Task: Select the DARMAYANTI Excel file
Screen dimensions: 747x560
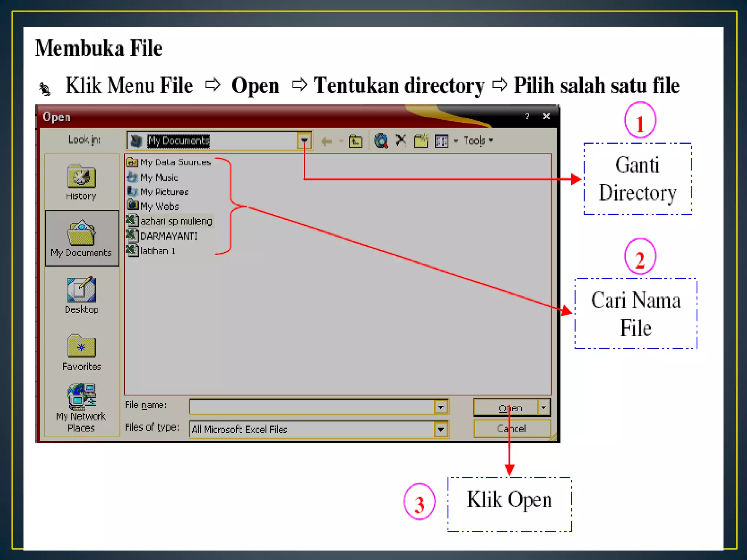Action: tap(169, 236)
